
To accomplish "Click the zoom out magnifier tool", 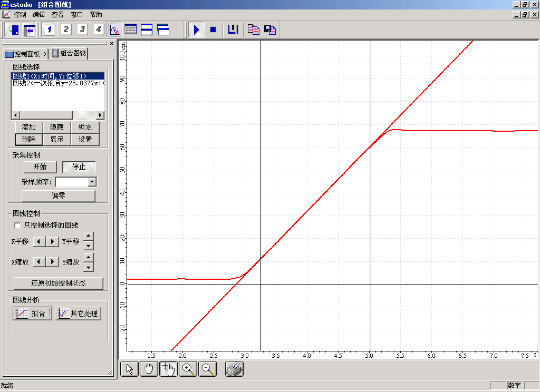I will [208, 369].
